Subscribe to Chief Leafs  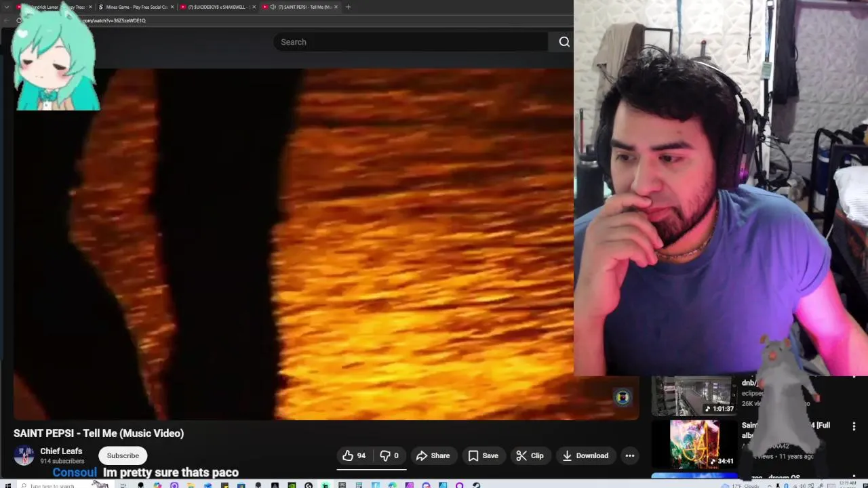[x=123, y=455]
